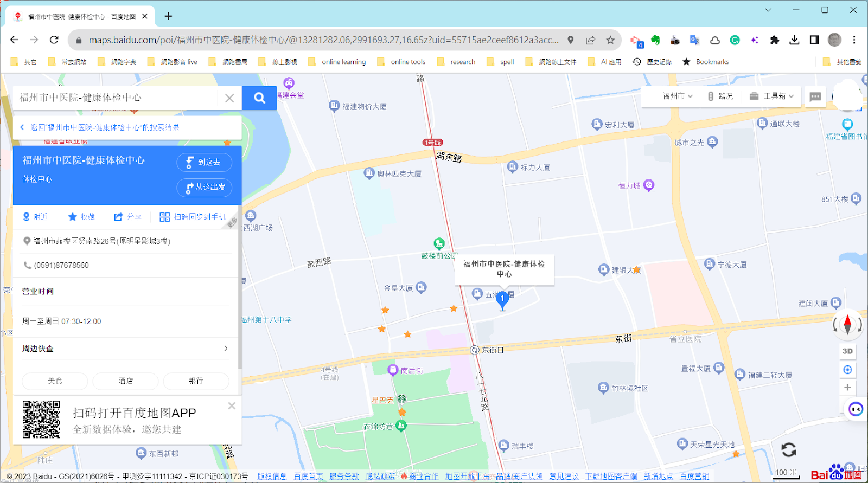868x483 pixels.
Task: Click the 从这出发 start-from-here button
Action: (204, 188)
